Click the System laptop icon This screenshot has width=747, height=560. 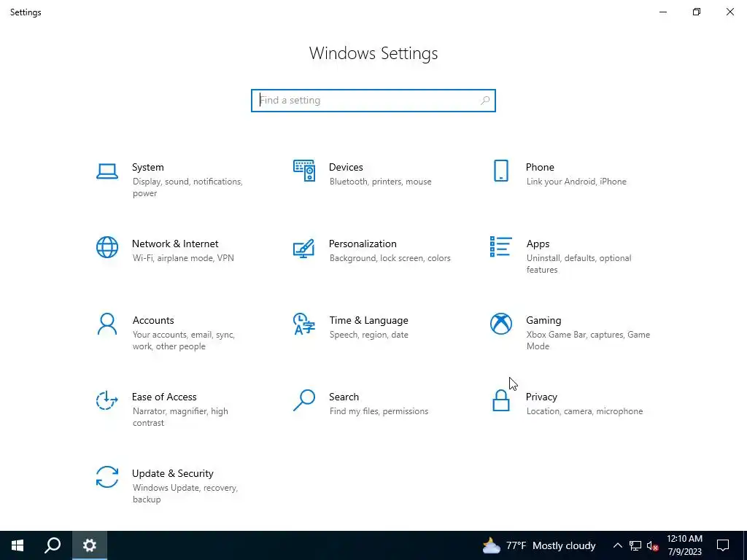click(x=107, y=171)
